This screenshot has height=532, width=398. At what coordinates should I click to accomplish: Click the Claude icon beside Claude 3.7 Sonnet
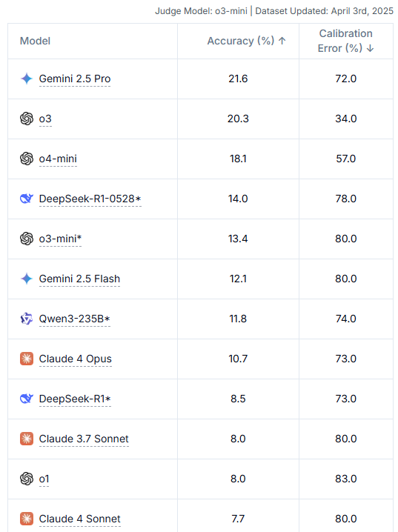[x=27, y=439]
